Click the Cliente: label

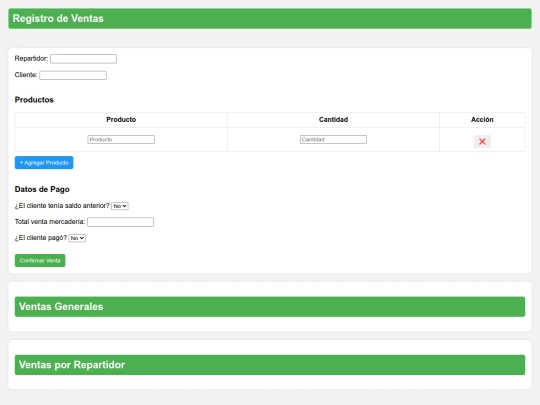pyautogui.click(x=26, y=75)
